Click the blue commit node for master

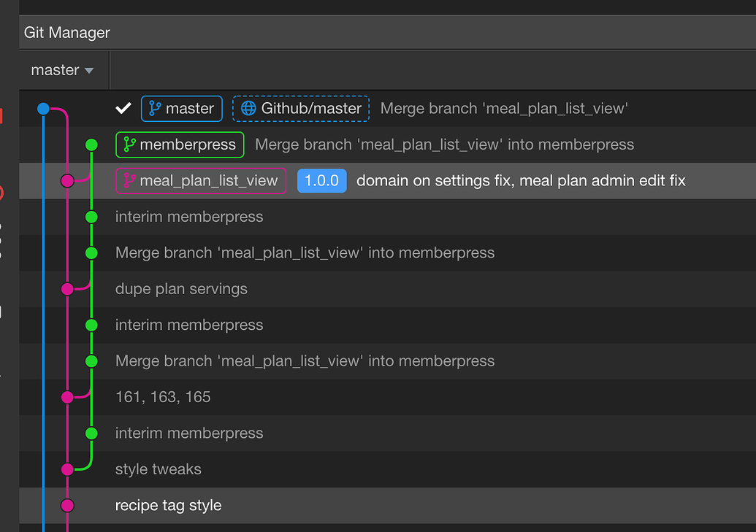pos(43,109)
